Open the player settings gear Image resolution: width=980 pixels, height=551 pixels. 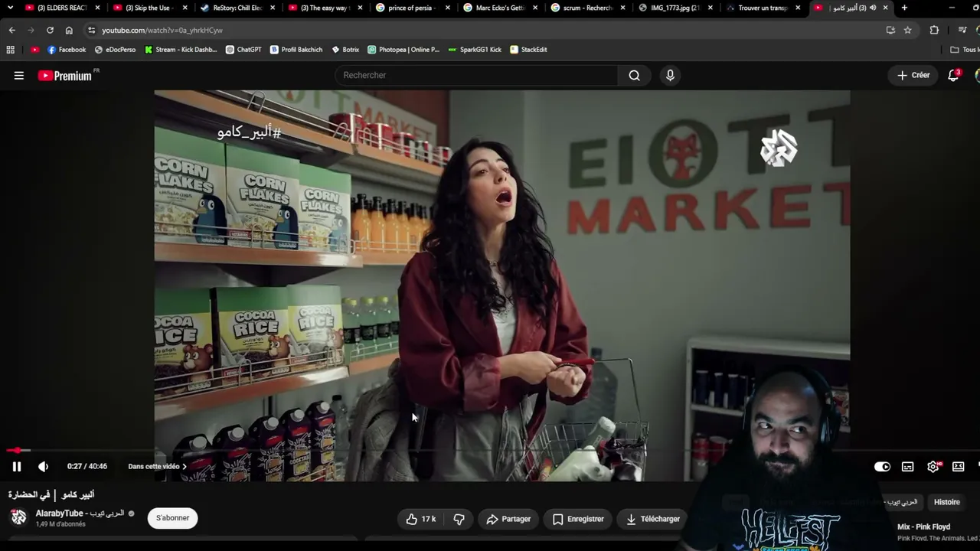(933, 466)
